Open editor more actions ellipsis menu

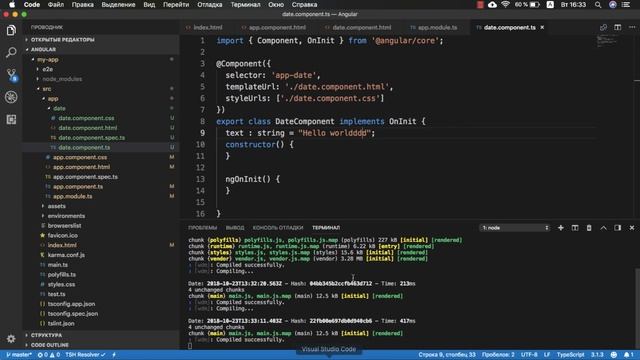click(x=632, y=27)
